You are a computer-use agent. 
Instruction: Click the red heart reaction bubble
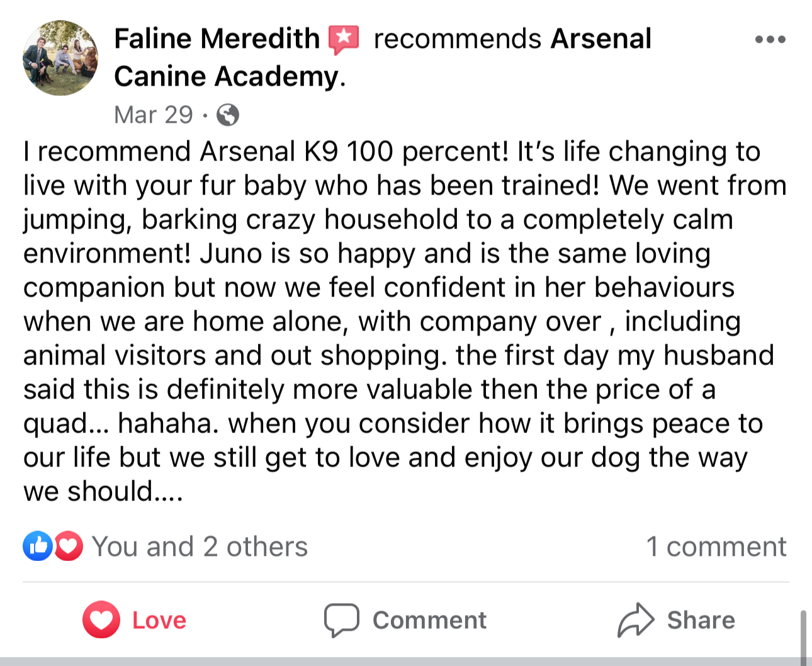tap(69, 546)
